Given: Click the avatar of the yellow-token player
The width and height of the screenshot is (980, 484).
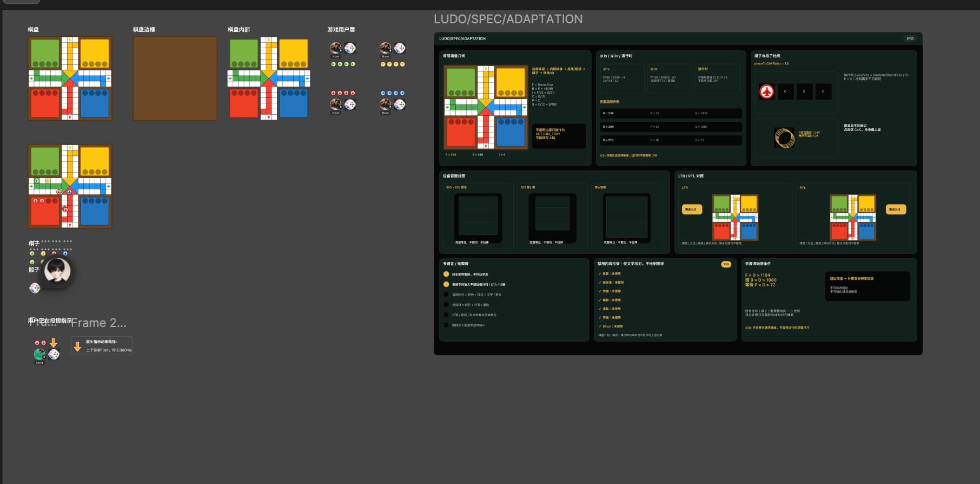Looking at the screenshot, I should 386,48.
